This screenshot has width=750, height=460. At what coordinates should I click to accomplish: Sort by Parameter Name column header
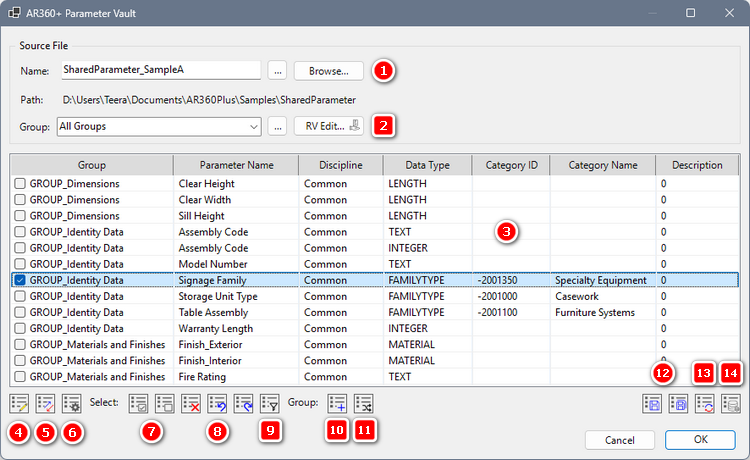click(x=236, y=165)
